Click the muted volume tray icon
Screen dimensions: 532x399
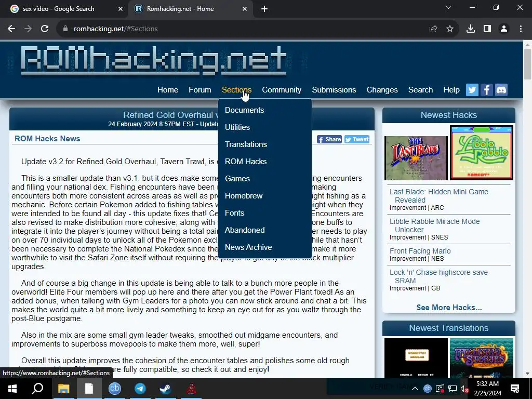click(464, 389)
